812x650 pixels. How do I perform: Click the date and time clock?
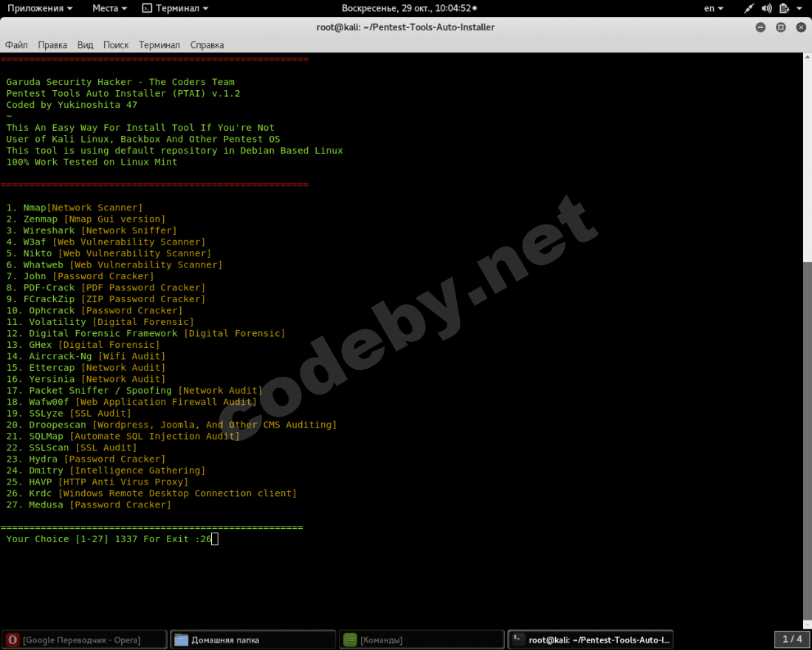click(x=409, y=8)
